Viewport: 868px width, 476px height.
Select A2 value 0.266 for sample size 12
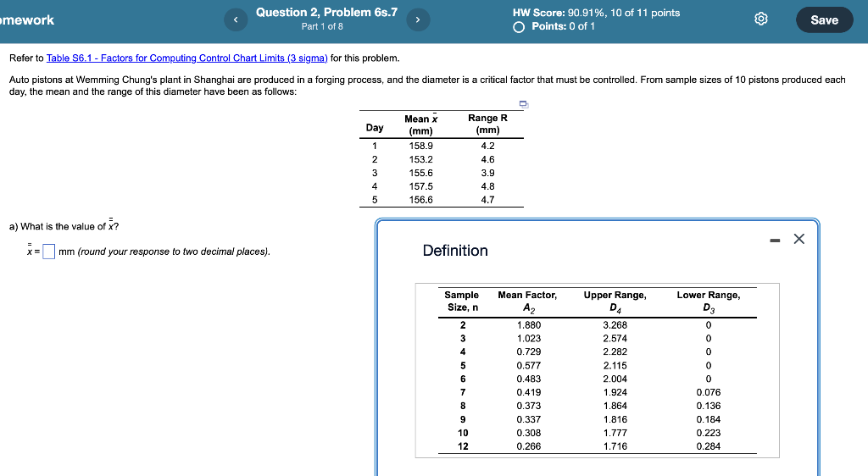(529, 446)
